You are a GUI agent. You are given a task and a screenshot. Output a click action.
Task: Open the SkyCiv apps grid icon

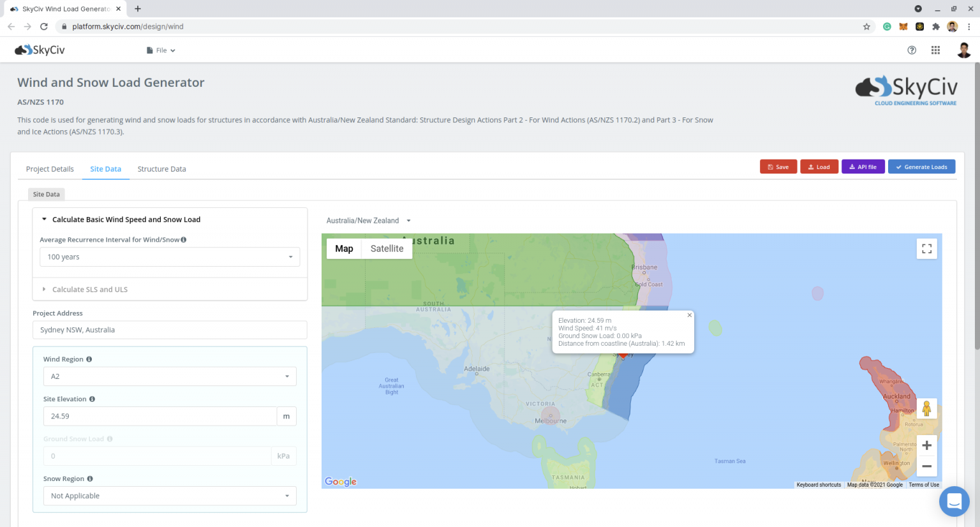click(935, 50)
